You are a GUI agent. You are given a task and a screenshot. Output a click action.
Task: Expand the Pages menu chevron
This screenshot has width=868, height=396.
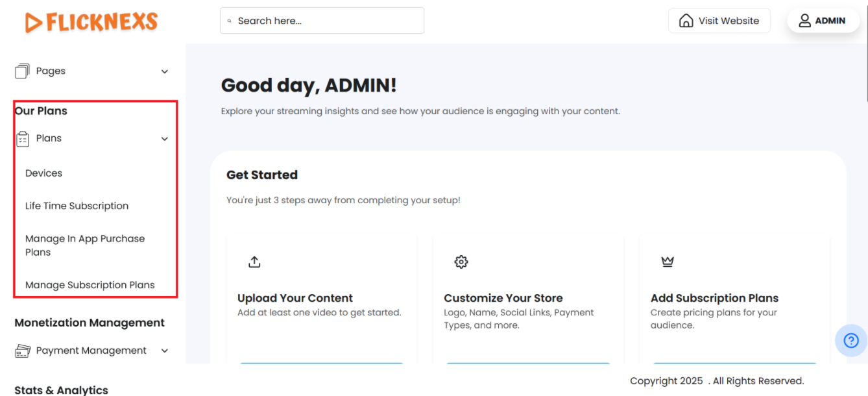pyautogui.click(x=165, y=71)
